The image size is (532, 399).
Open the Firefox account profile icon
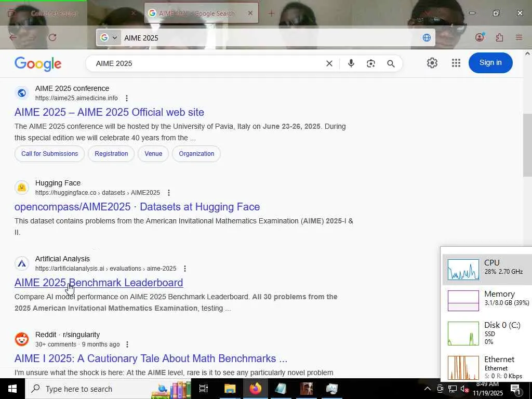pyautogui.click(x=480, y=37)
